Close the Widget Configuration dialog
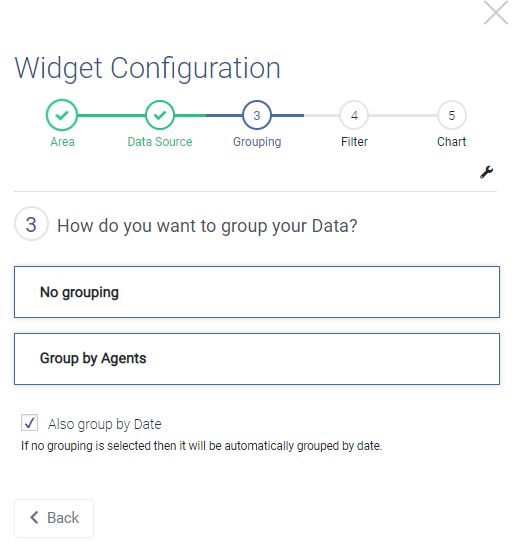The width and height of the screenshot is (522, 556). coord(496,12)
